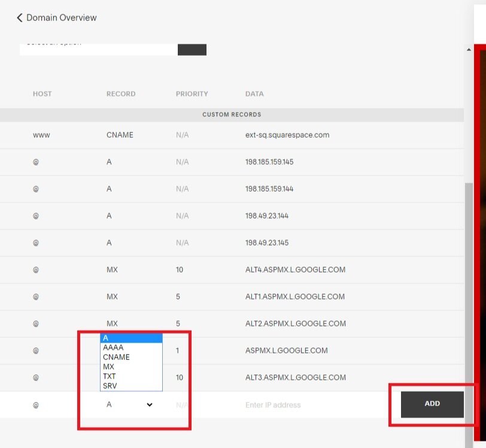Click the CNAME record cell in the www row
This screenshot has height=448, width=486.
(x=120, y=135)
